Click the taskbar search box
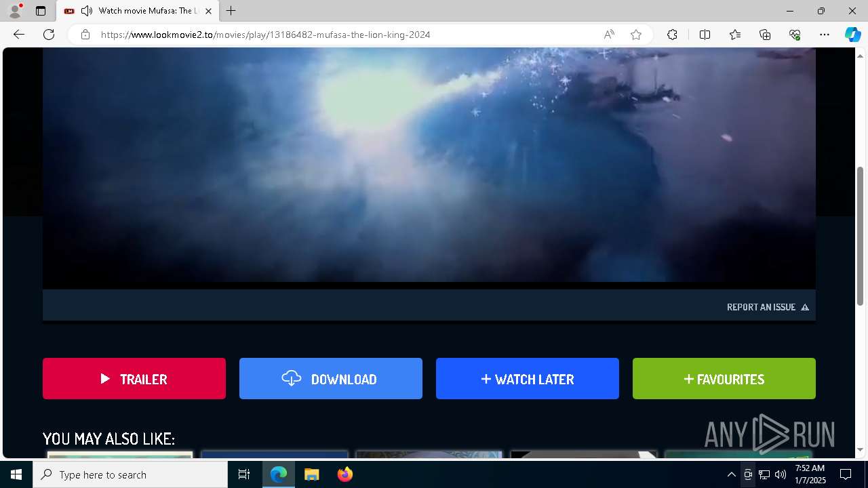 [130, 474]
